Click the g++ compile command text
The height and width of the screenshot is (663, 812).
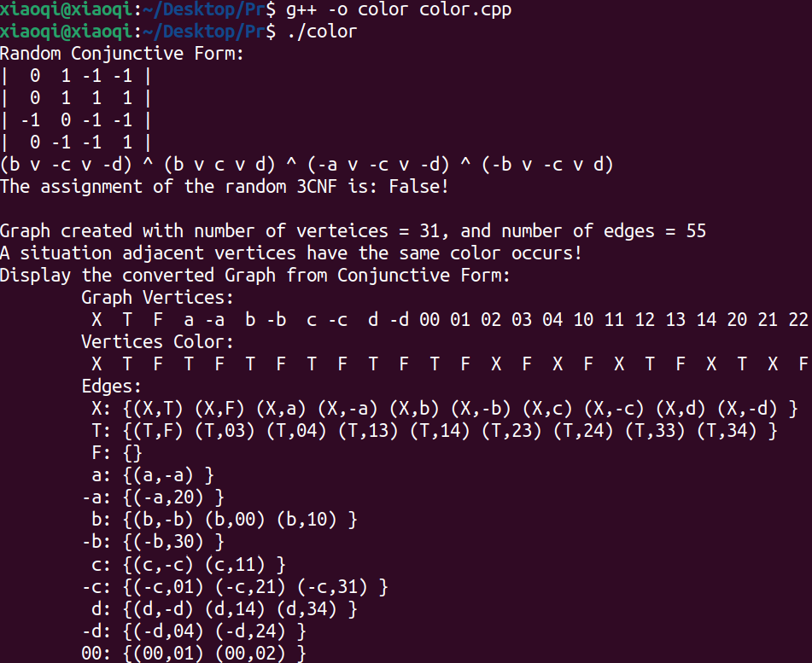coord(399,9)
